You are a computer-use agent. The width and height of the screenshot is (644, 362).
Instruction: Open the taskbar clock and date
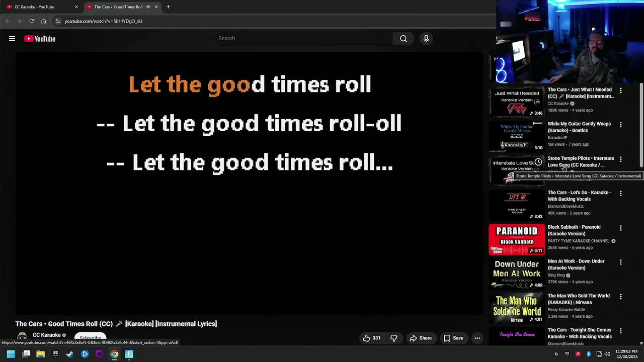point(626,354)
